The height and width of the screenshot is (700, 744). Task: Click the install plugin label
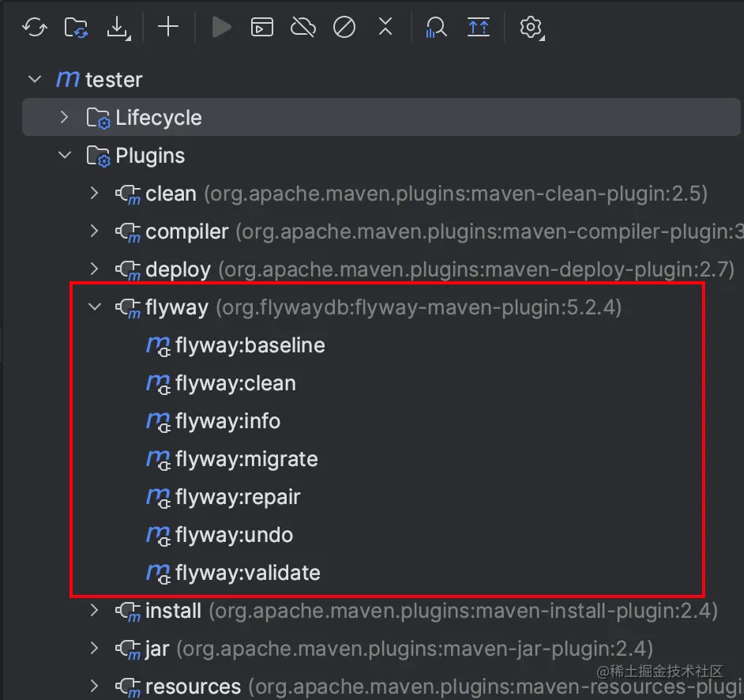173,611
